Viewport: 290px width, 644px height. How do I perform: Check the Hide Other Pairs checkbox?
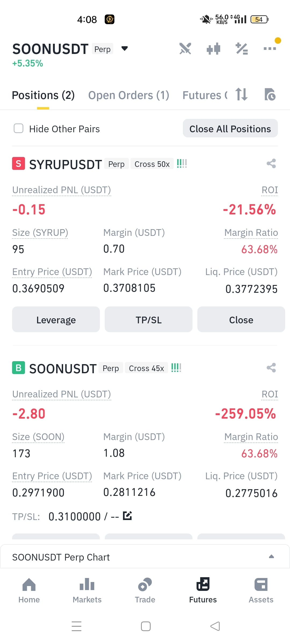pos(19,129)
